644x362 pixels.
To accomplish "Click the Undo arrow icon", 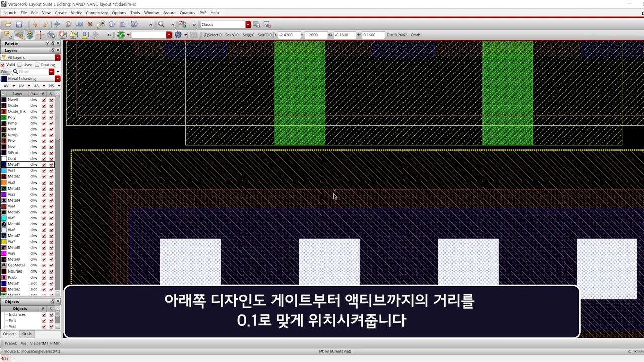I will pos(34,24).
